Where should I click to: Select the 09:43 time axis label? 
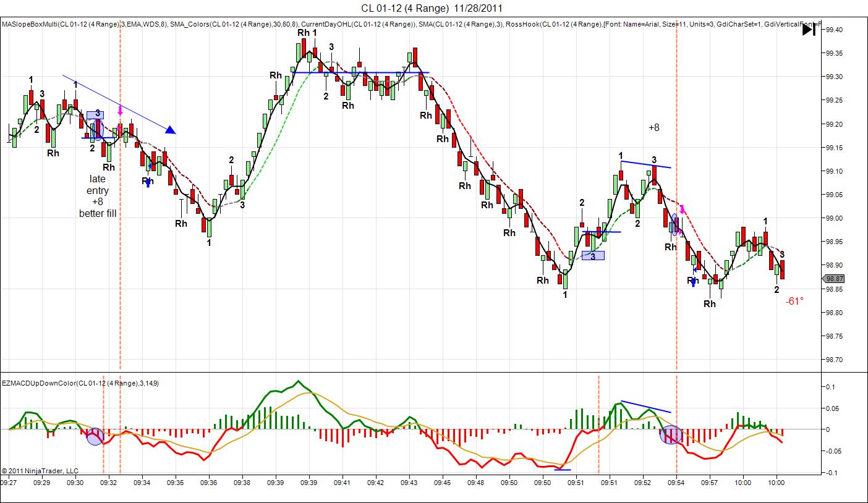(x=409, y=483)
